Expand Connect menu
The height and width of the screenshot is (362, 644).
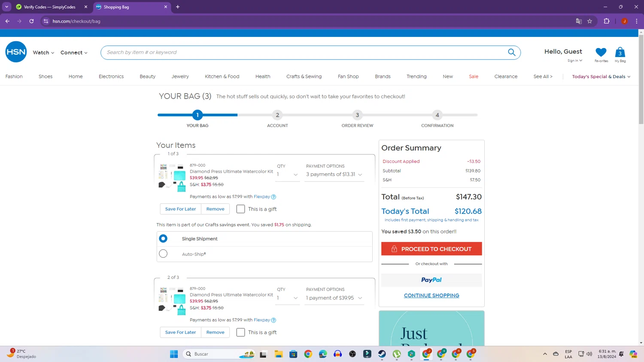74,52
